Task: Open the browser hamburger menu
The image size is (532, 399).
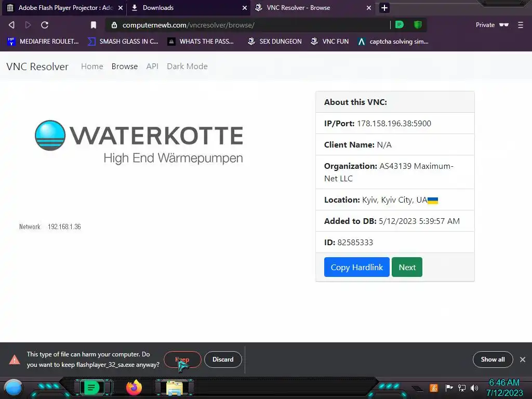Action: pyautogui.click(x=521, y=25)
